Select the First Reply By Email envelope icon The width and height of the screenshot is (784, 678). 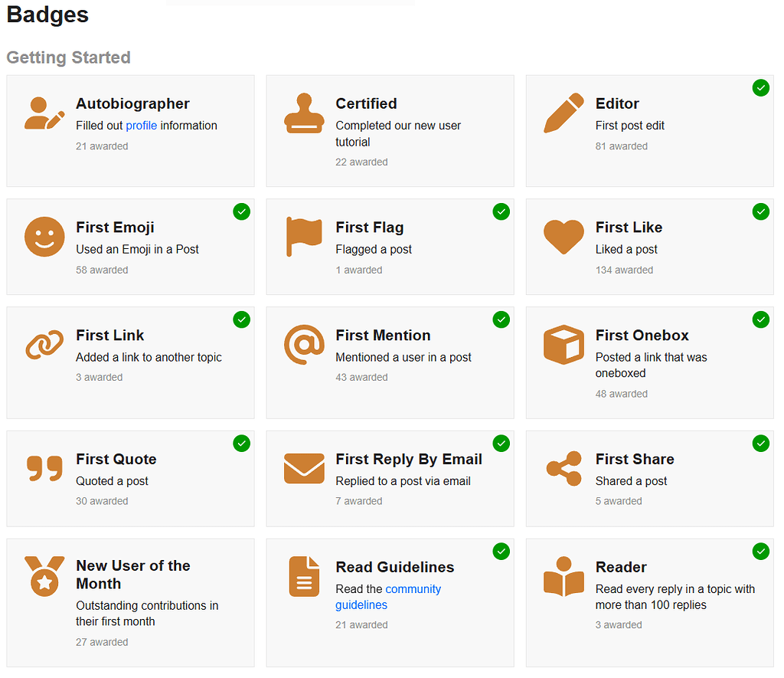pyautogui.click(x=304, y=468)
